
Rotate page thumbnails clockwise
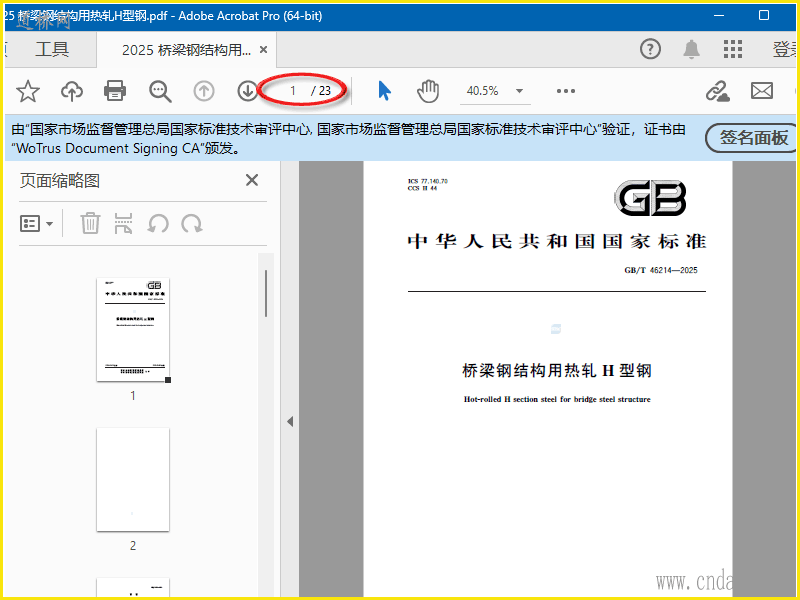point(192,223)
